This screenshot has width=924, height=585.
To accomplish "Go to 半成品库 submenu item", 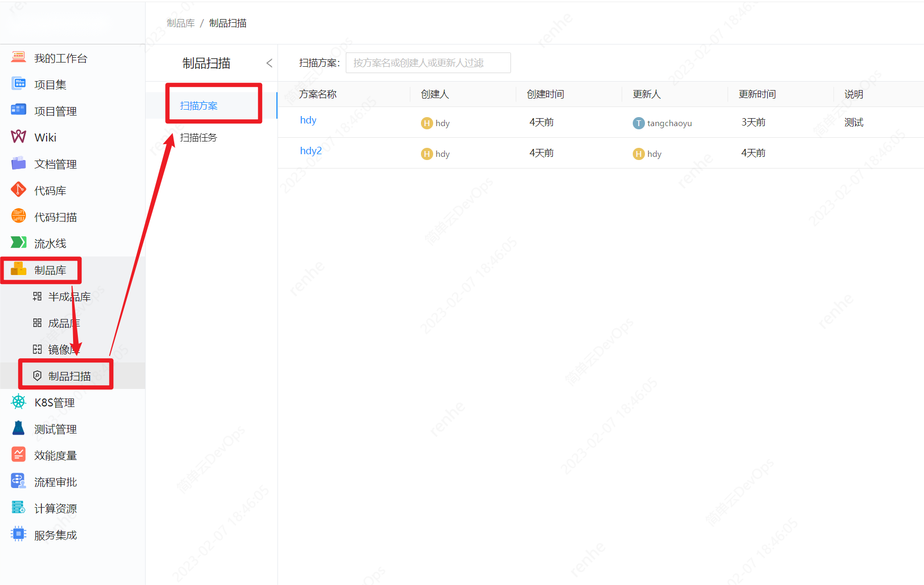I will click(69, 297).
